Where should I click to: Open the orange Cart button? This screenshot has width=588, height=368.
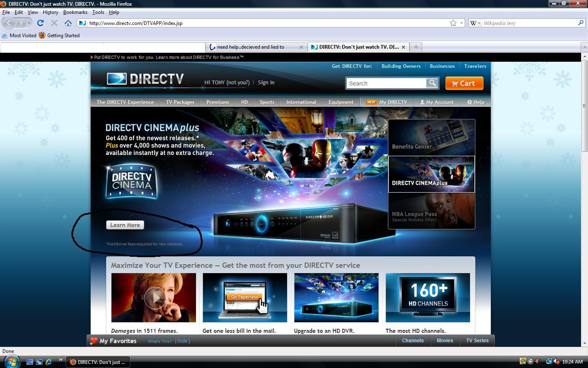point(464,83)
